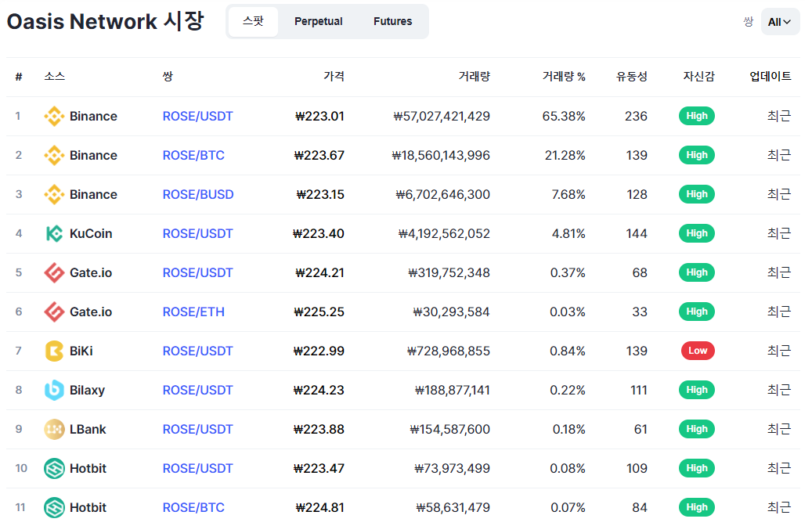This screenshot has width=812, height=526.
Task: Click the High badge in LBank row
Action: click(697, 429)
